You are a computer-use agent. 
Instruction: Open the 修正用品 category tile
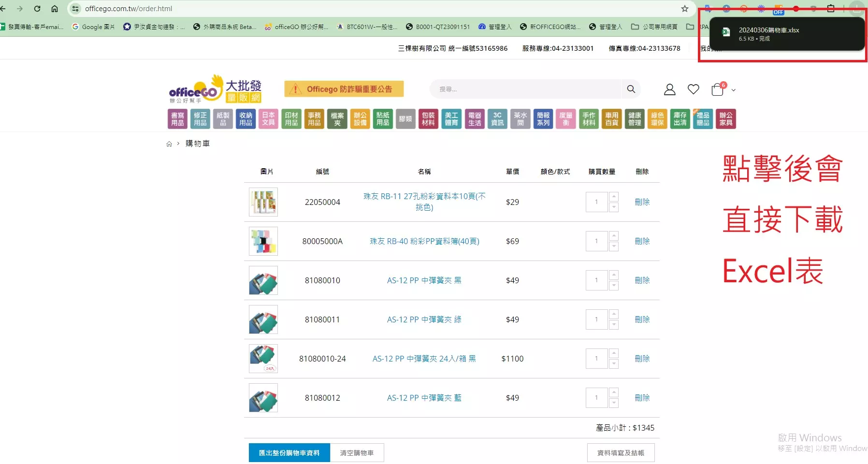click(200, 119)
